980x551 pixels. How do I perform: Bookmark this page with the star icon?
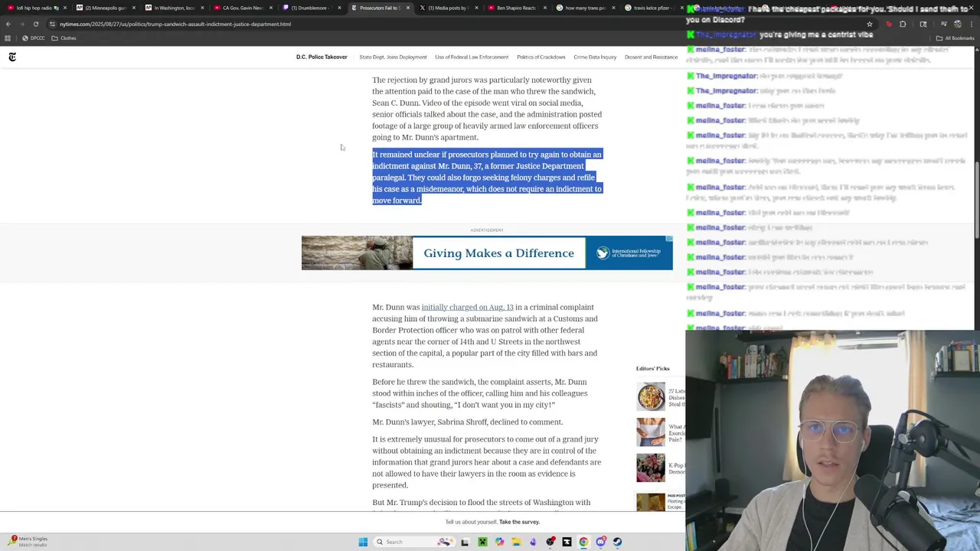pos(870,24)
